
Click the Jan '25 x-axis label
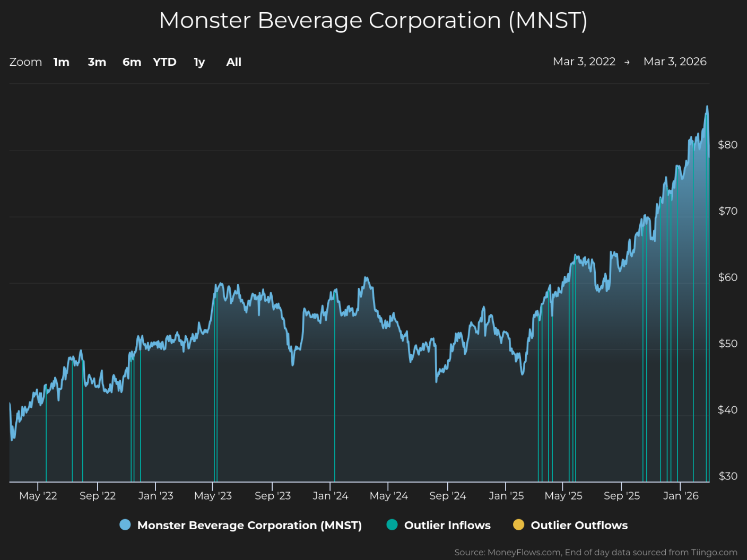506,496
